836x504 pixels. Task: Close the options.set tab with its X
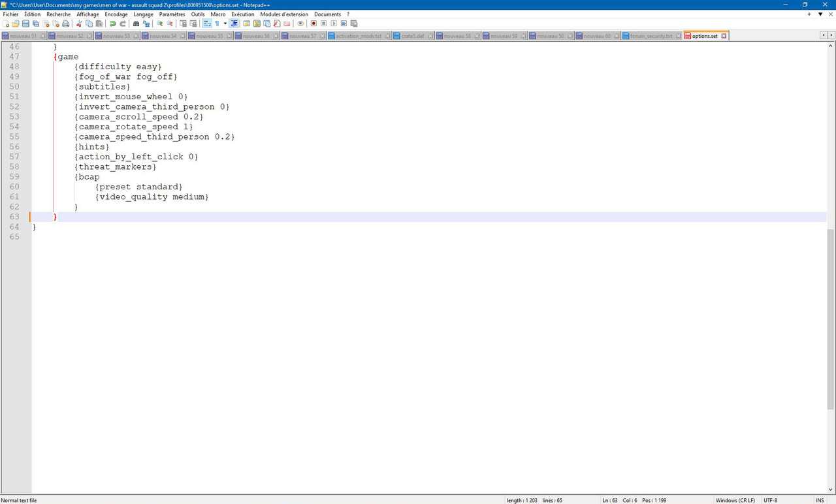click(x=724, y=36)
